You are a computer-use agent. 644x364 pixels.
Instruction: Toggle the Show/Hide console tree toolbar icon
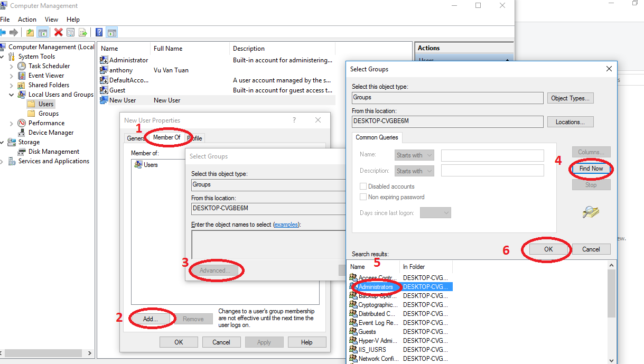pos(43,32)
